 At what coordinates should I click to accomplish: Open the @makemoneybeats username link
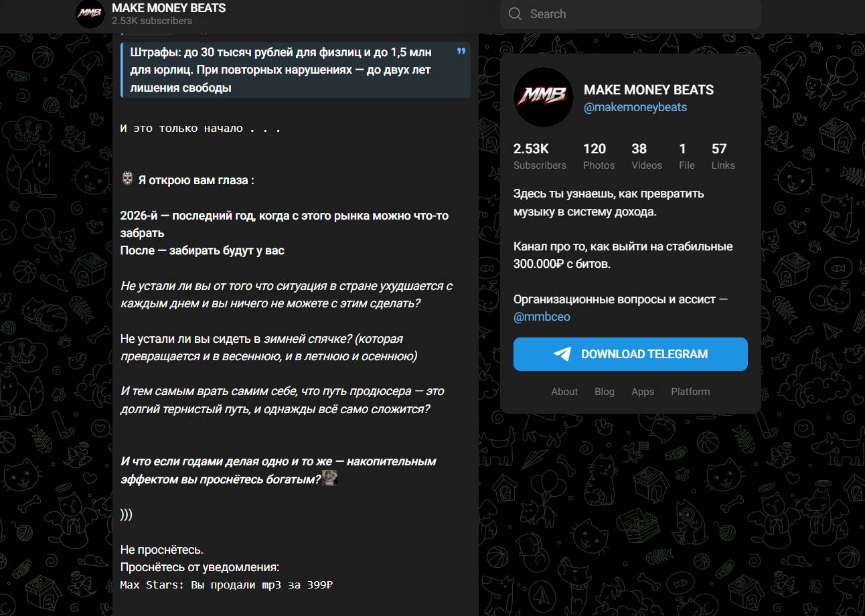pos(635,107)
